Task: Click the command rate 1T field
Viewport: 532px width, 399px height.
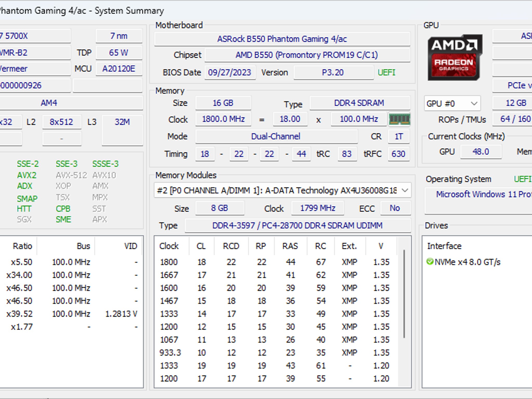Action: 399,136
